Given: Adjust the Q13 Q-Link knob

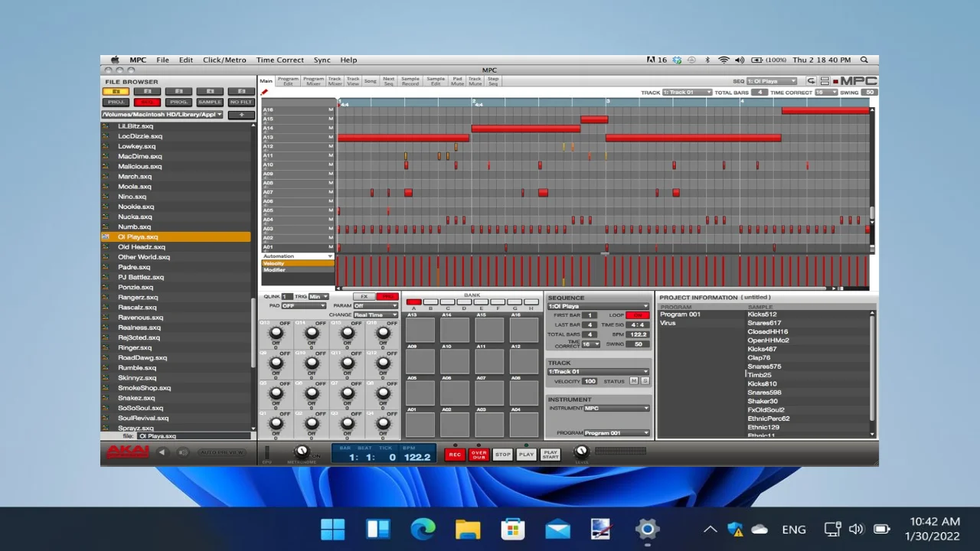Looking at the screenshot, I should click(276, 334).
